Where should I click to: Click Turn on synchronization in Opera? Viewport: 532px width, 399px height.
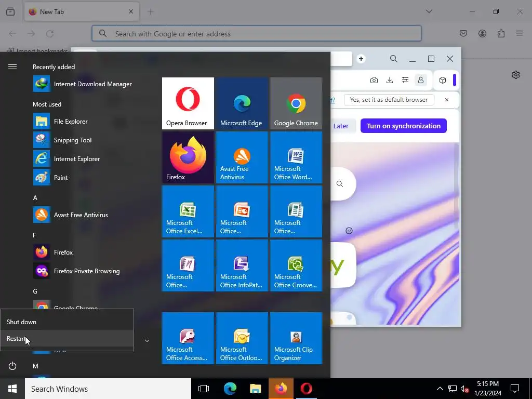(x=403, y=126)
